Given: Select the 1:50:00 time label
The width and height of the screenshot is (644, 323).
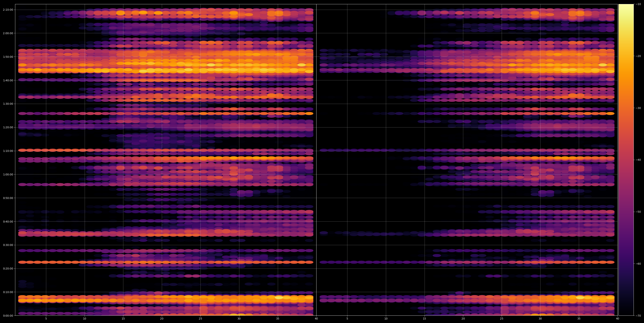Looking at the screenshot, I should [x=8, y=57].
